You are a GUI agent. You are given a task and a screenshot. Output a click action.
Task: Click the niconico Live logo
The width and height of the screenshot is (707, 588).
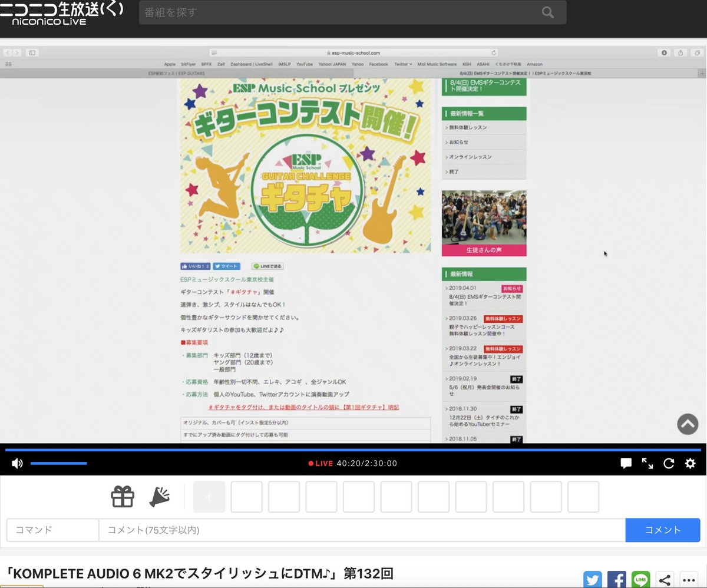(x=62, y=13)
